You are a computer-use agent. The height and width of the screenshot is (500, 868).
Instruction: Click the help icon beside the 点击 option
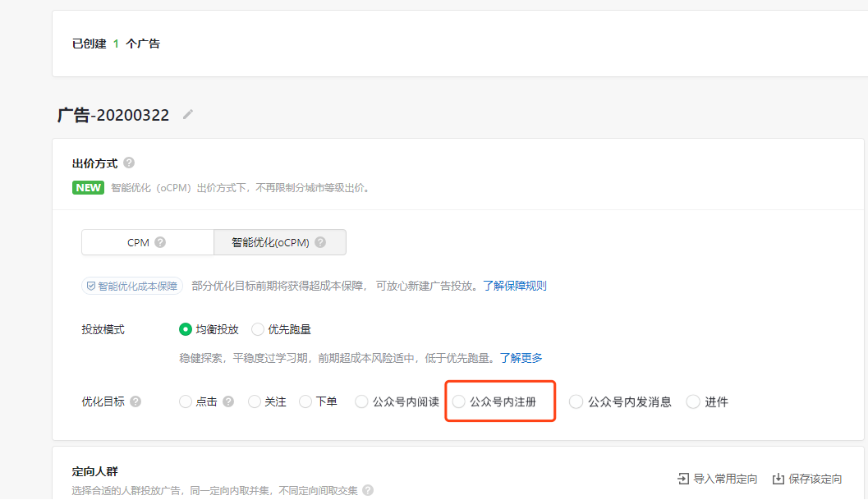pyautogui.click(x=228, y=401)
